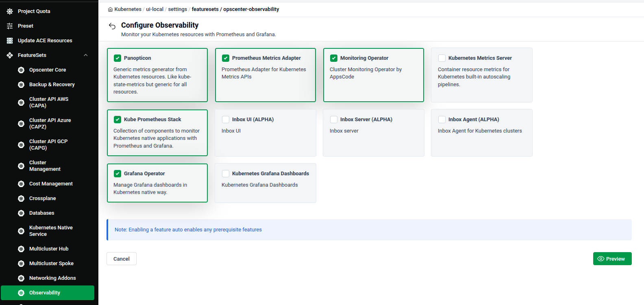This screenshot has height=305, width=644.
Task: Click the Kubernetes Native Service icon
Action: coord(21,231)
